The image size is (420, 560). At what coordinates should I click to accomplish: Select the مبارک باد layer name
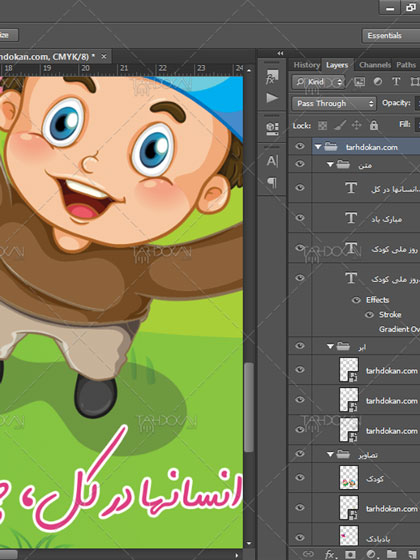(x=386, y=219)
